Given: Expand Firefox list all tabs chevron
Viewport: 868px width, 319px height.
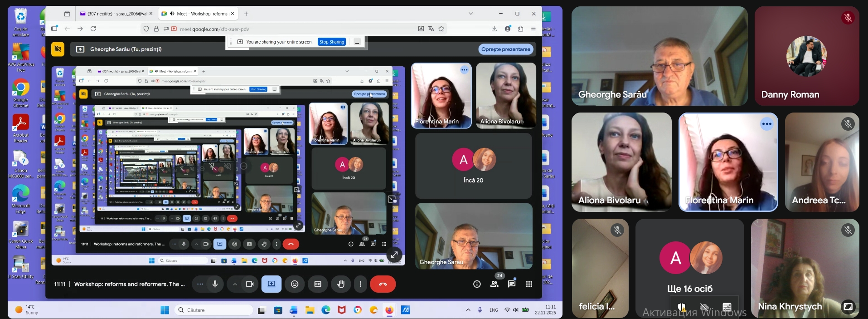Looking at the screenshot, I should (471, 14).
